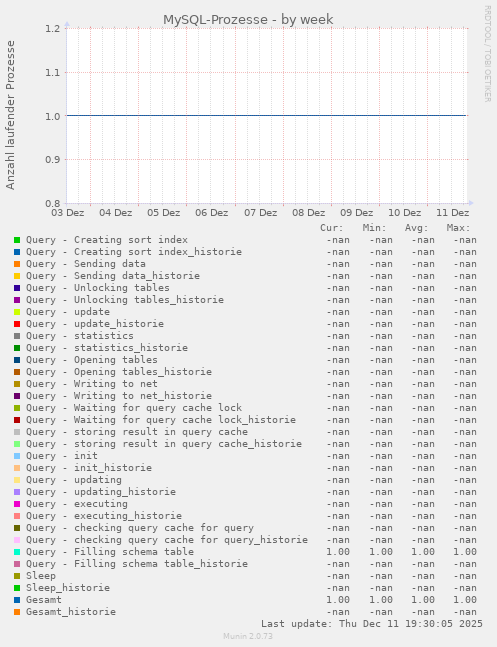Click the legend label Sleep
Image resolution: width=497 pixels, height=647 pixels.
[x=41, y=576]
